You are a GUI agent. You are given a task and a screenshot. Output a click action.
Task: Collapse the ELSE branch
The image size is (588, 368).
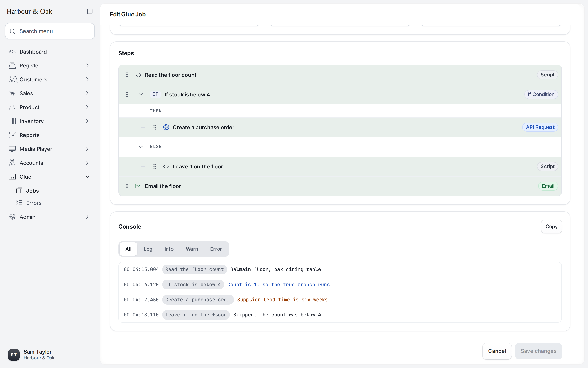coord(141,147)
